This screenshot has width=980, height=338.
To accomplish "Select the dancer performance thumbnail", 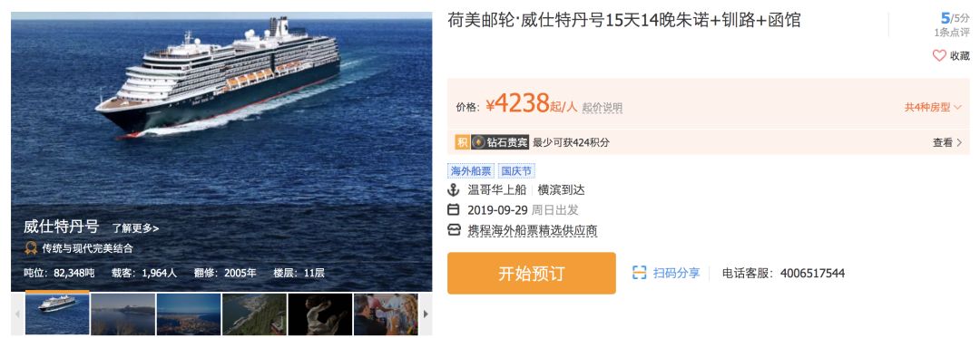I will [319, 314].
